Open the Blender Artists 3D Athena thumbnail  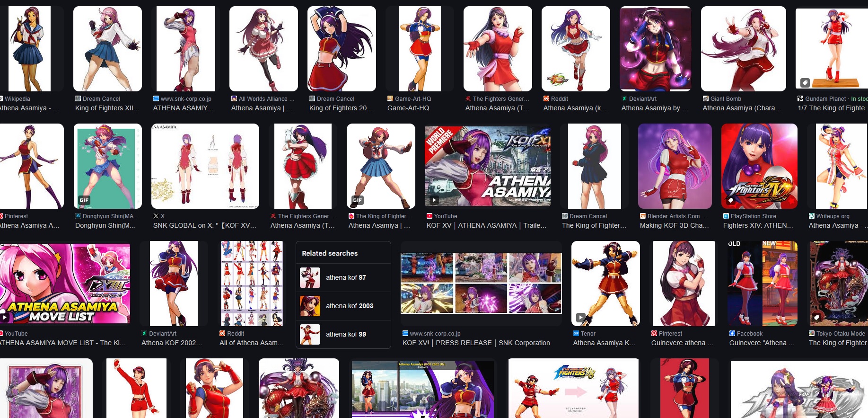675,166
